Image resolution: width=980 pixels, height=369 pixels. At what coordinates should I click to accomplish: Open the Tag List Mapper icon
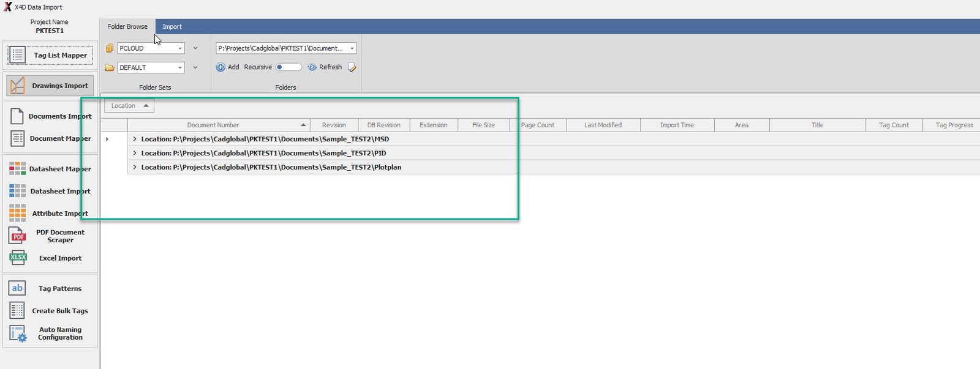pyautogui.click(x=17, y=55)
